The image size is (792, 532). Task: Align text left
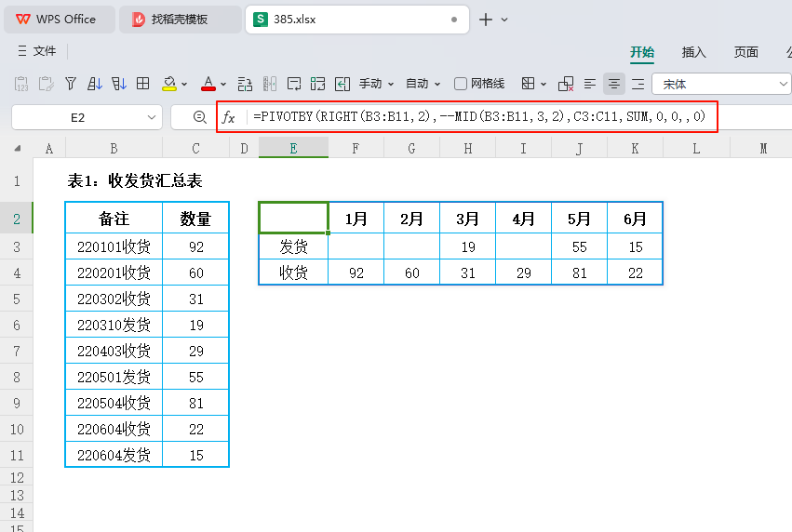(589, 84)
